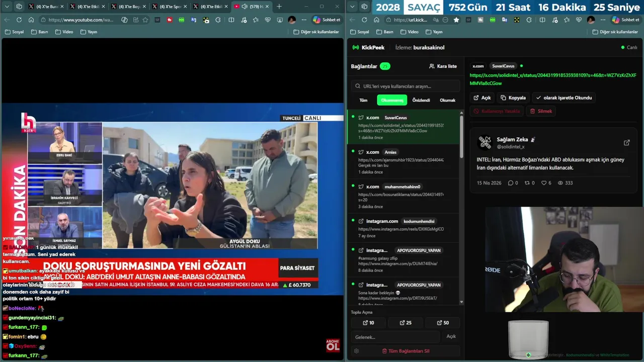The height and width of the screenshot is (362, 644).
Task: Switch to X'te Spor tab
Action: (169, 7)
